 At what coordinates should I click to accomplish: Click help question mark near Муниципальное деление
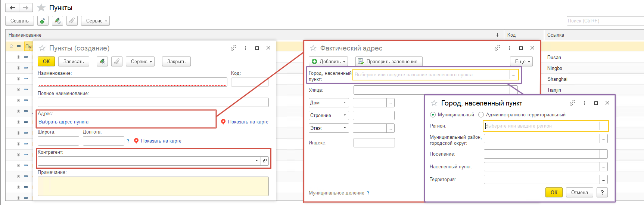[368, 193]
